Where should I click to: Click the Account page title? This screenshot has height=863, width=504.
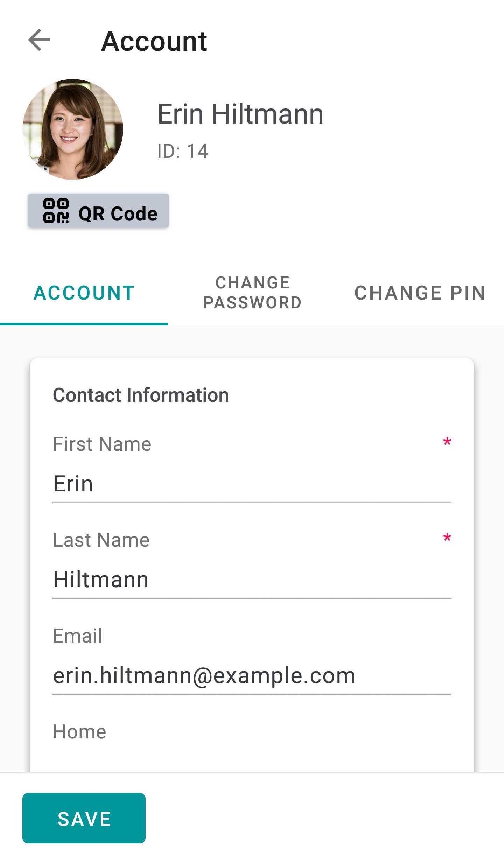[154, 41]
